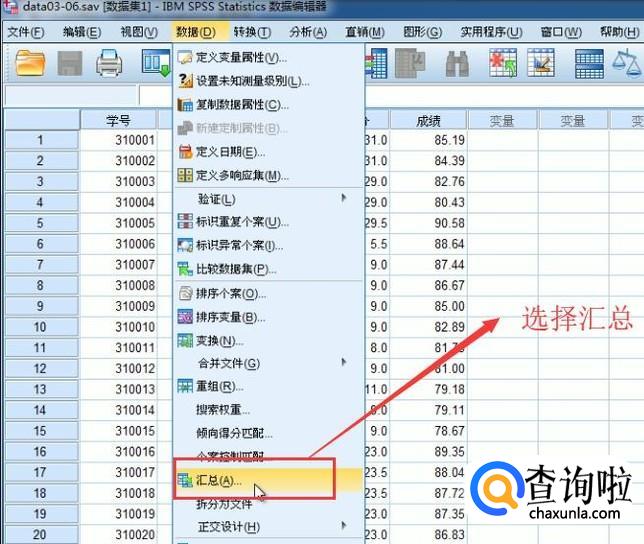Choose 标识重复个案(U) menu entry
644x544 pixels.
coord(269,222)
